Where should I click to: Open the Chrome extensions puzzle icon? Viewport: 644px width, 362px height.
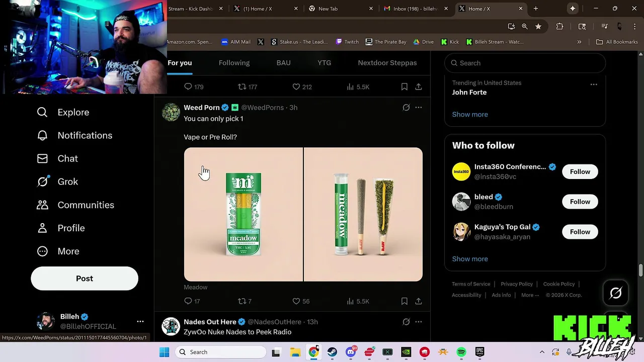pos(559,27)
